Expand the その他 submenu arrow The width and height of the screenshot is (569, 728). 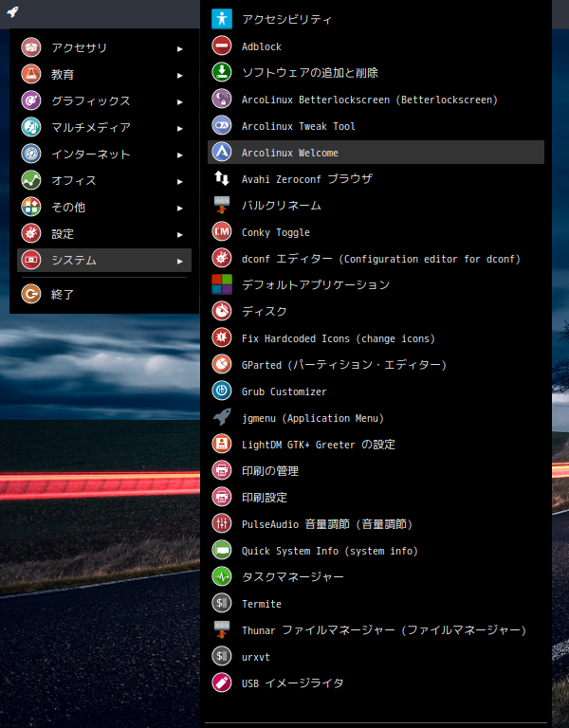(180, 208)
